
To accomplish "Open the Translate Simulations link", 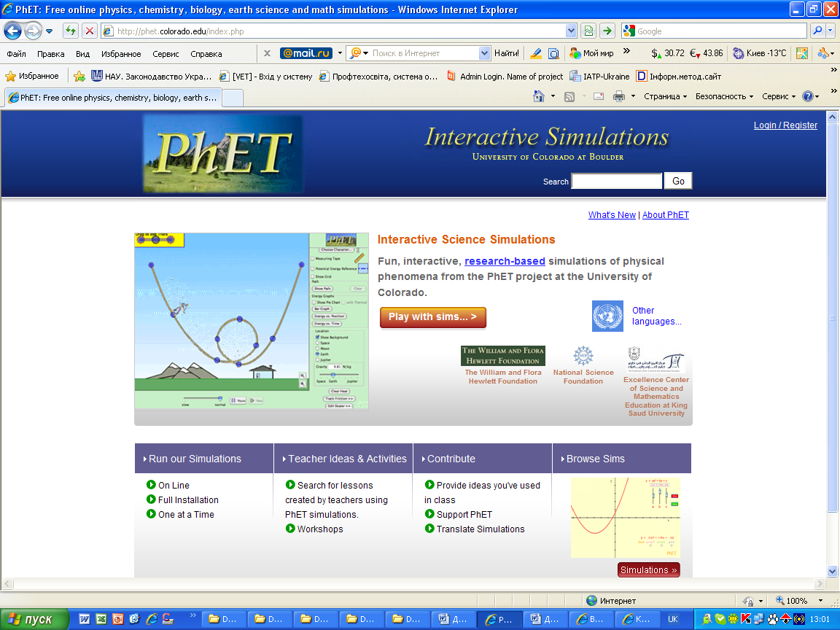I will tap(481, 529).
